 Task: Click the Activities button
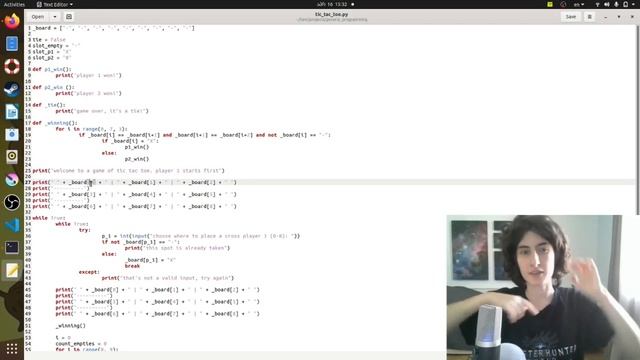tap(14, 4)
